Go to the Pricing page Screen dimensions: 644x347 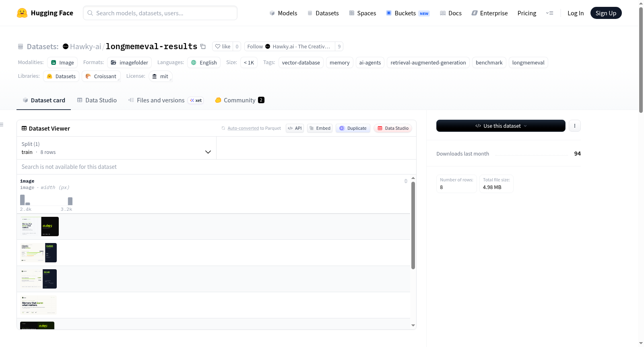tap(527, 13)
